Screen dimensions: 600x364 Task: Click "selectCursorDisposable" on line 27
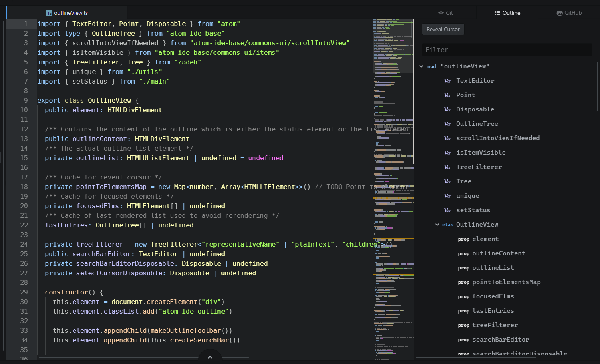click(119, 273)
